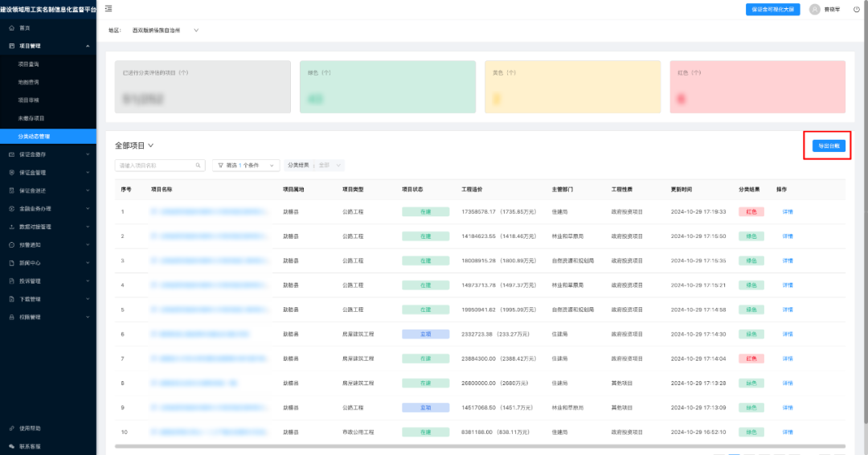The image size is (868, 455).
Task: Open the 全部项目 dropdown heading
Action: [x=134, y=146]
